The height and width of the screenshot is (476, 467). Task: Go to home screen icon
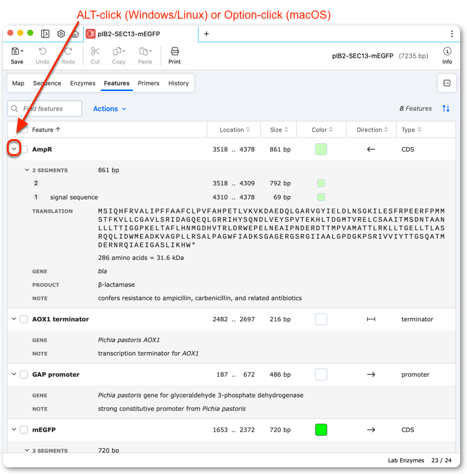(76, 34)
